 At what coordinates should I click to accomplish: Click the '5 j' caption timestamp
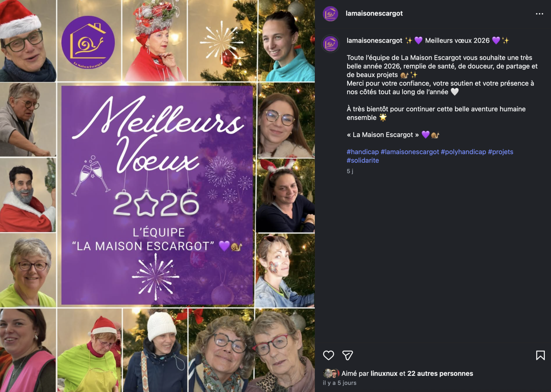point(350,171)
